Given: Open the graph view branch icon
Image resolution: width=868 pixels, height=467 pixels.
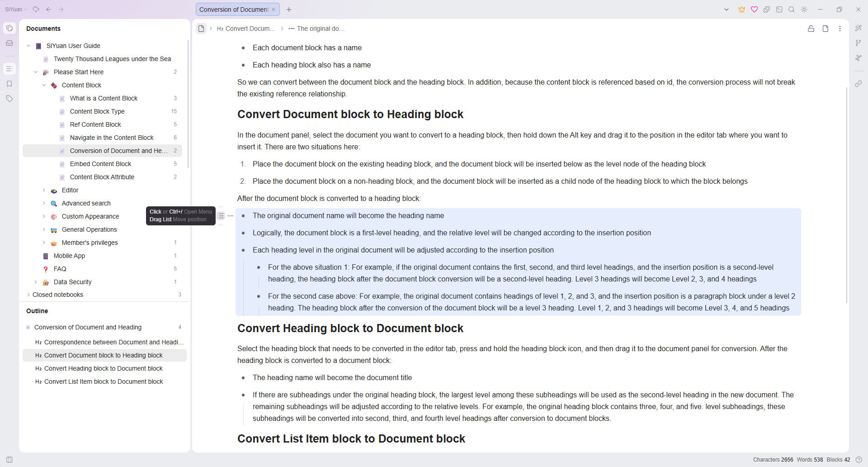Looking at the screenshot, I should [859, 43].
